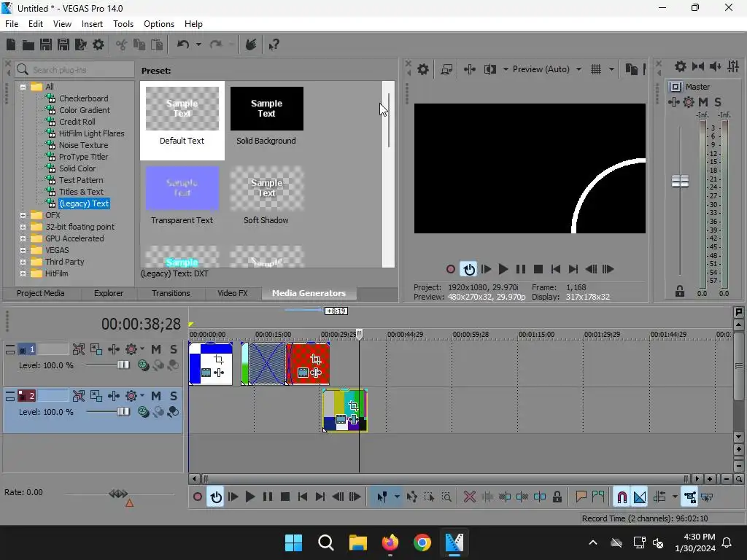
Task: Select Titles & Text generator
Action: tap(81, 192)
